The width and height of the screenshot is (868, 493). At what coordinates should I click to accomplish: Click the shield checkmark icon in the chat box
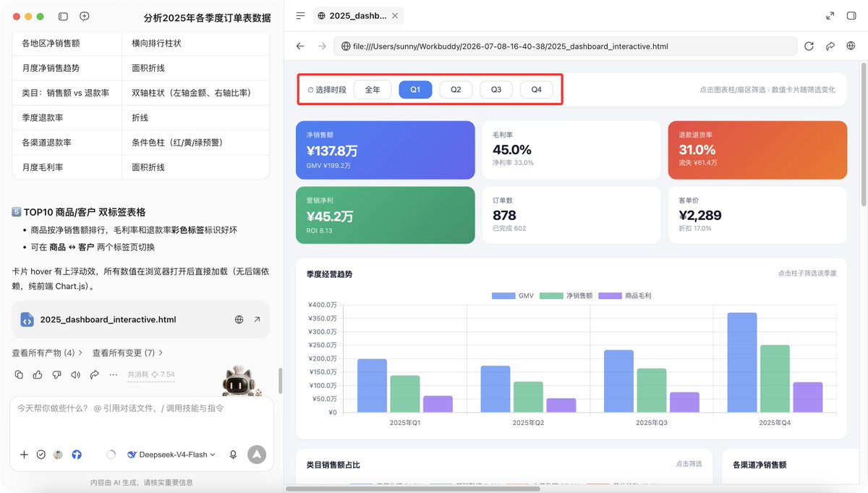(x=41, y=455)
